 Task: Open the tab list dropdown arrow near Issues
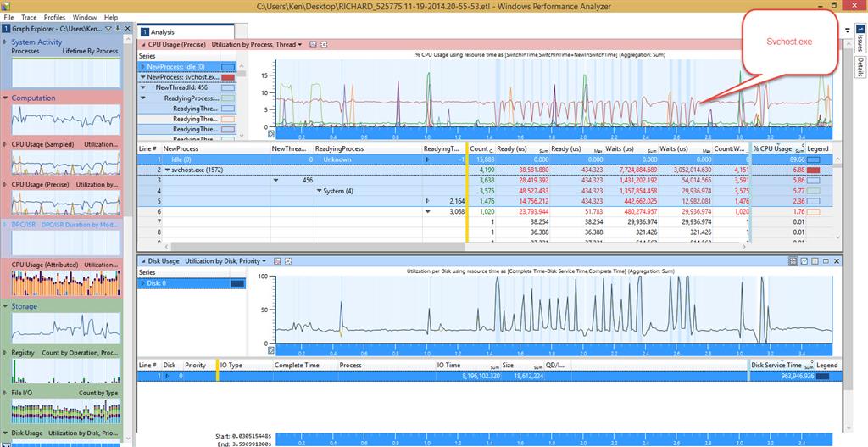point(848,31)
